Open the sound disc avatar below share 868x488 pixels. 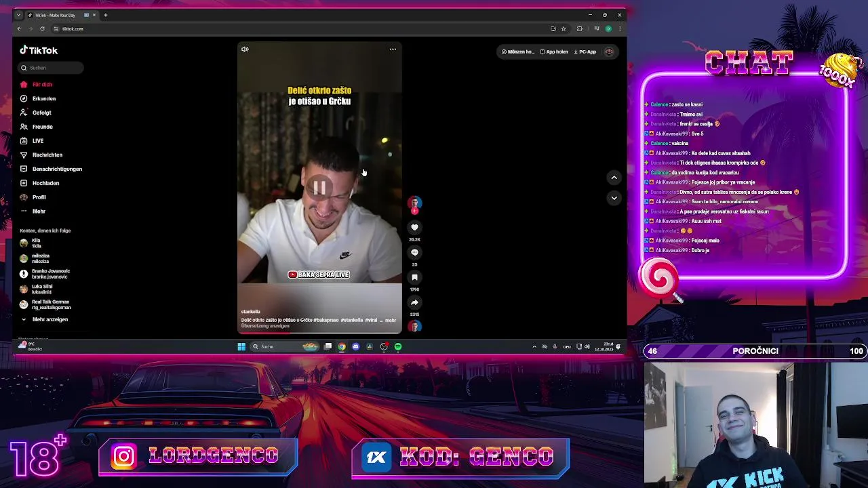[414, 327]
